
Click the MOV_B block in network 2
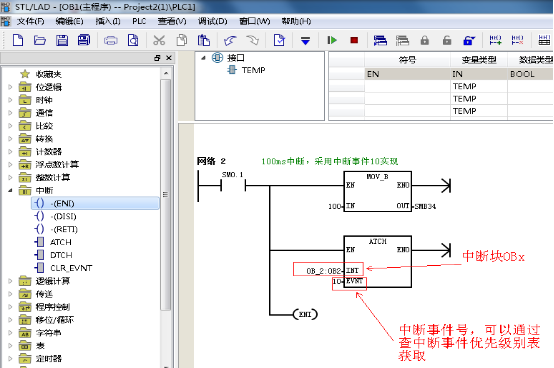[x=377, y=191]
